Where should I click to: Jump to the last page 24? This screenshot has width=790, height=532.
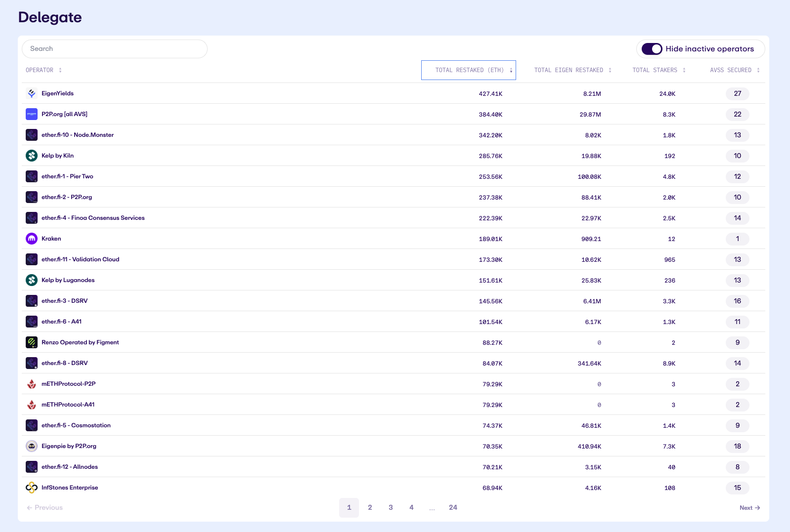(x=453, y=508)
